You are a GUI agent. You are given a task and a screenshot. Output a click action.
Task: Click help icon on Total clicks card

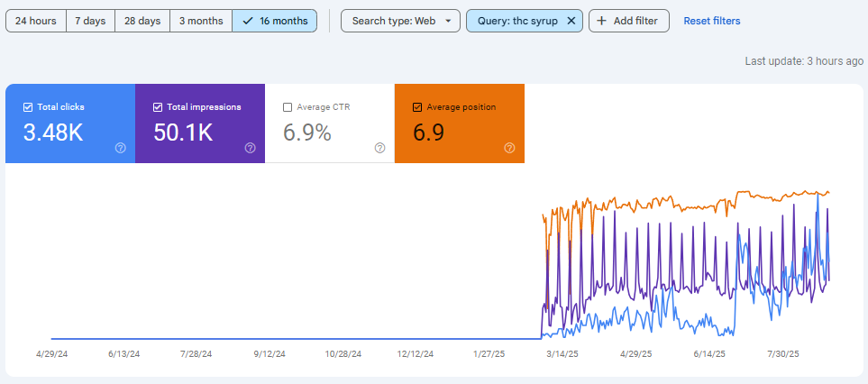[x=121, y=148]
